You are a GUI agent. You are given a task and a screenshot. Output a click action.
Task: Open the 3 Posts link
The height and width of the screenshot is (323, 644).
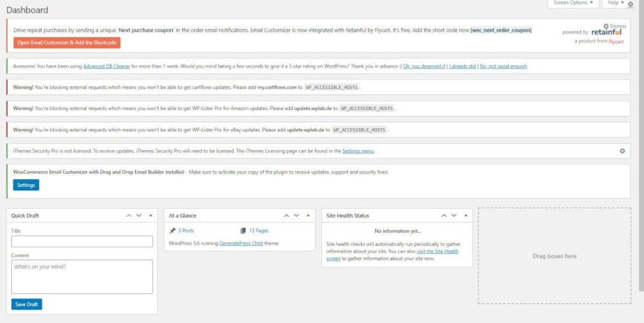[186, 231]
